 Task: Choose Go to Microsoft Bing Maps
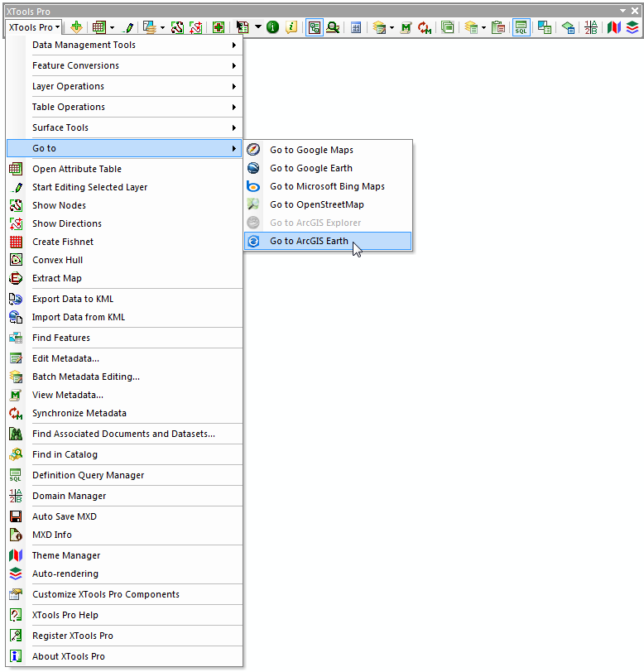click(328, 186)
